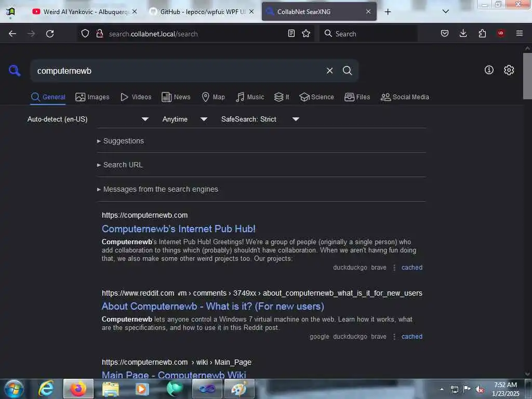532x399 pixels.
Task: Open the SearXNG preferences gear icon
Action: 509,70
